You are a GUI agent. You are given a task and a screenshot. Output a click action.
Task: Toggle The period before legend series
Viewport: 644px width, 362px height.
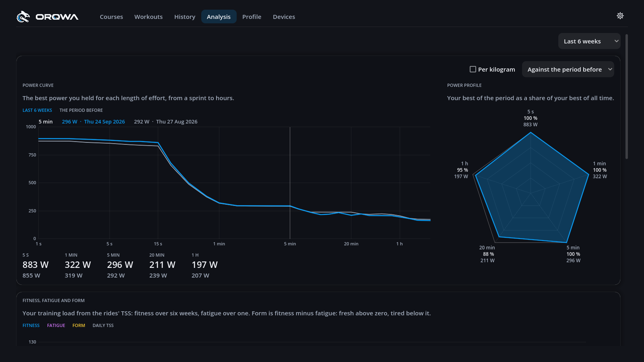tap(81, 110)
